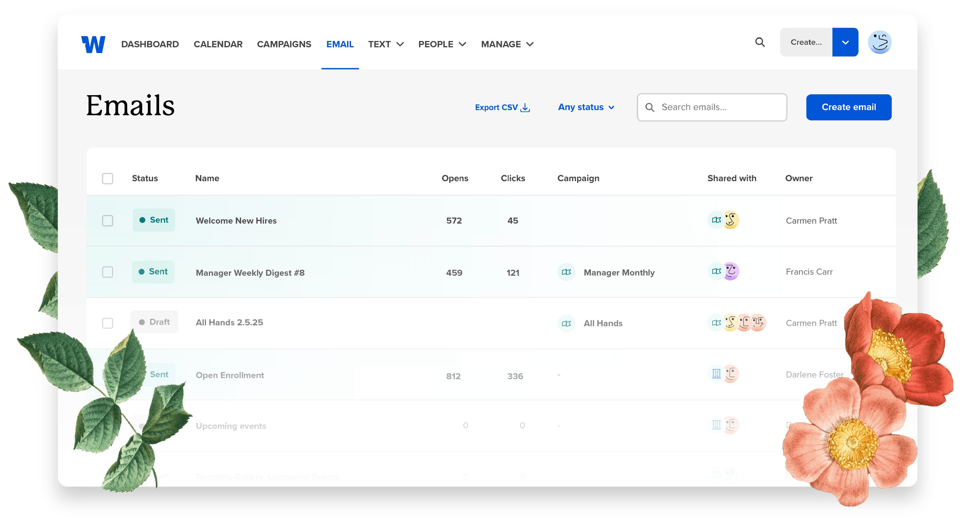Click building icon in Open Enrollment row

click(716, 374)
